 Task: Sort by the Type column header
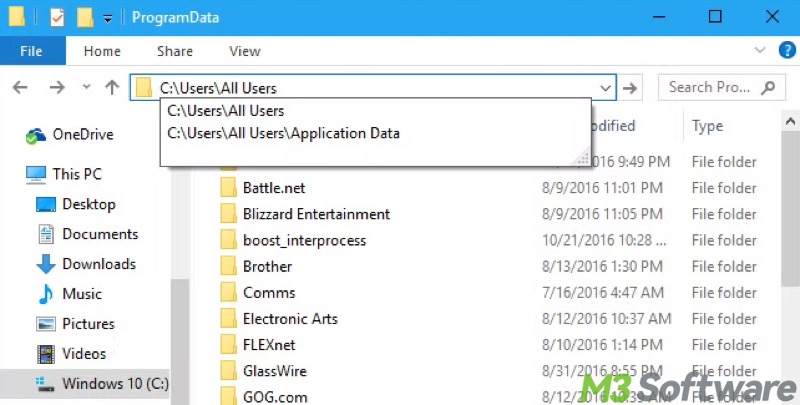point(707,125)
